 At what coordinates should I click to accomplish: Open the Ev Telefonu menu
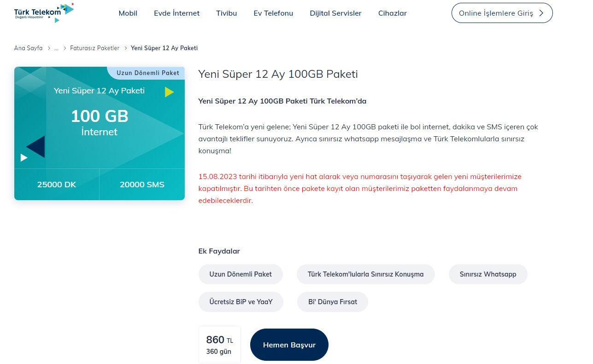(x=273, y=13)
